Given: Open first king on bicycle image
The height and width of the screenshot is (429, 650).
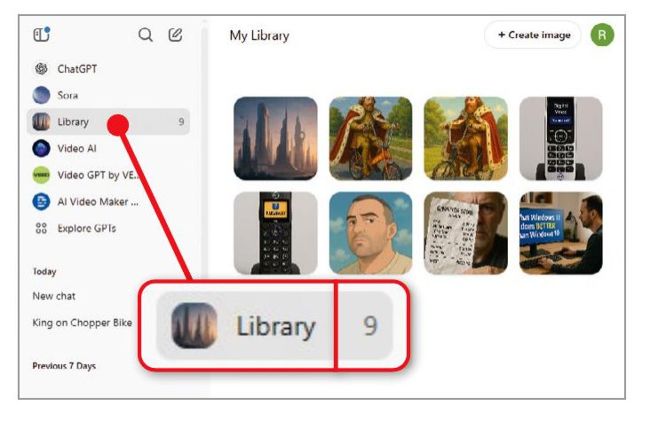Looking at the screenshot, I should tap(371, 138).
